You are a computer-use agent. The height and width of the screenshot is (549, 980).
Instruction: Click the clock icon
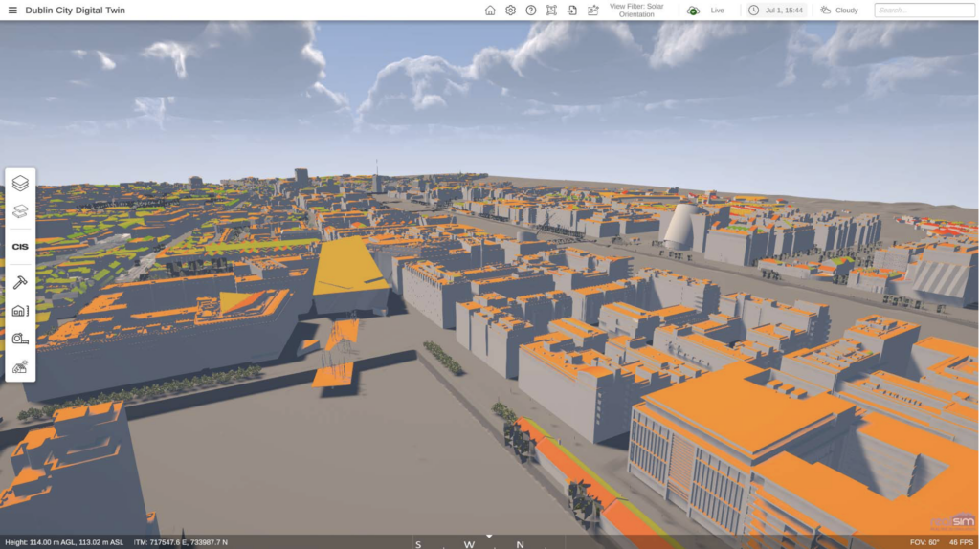754,11
